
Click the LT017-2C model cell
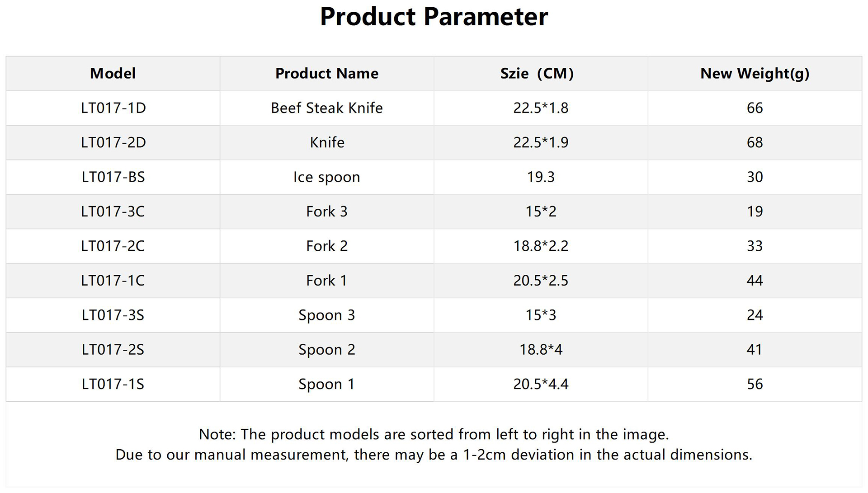(113, 246)
